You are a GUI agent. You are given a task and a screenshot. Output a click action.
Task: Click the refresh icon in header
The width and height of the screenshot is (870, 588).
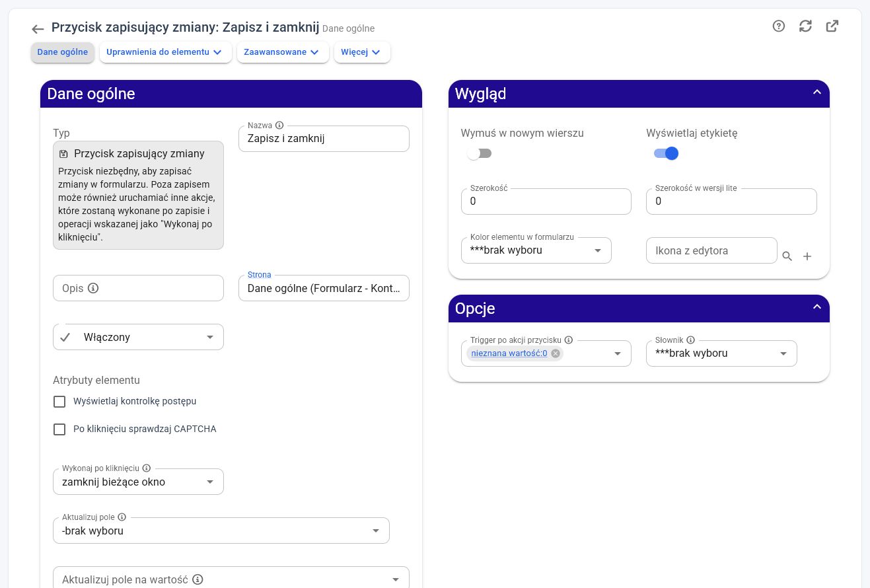coord(805,26)
